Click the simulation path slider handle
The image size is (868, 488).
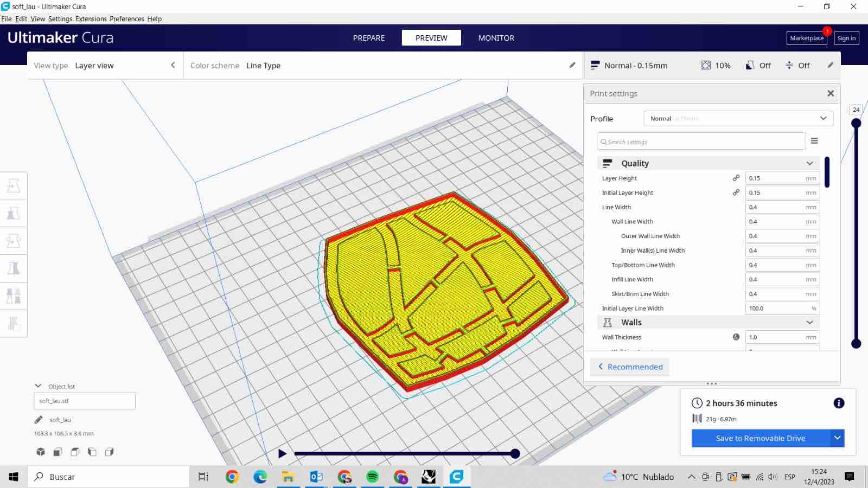click(515, 453)
